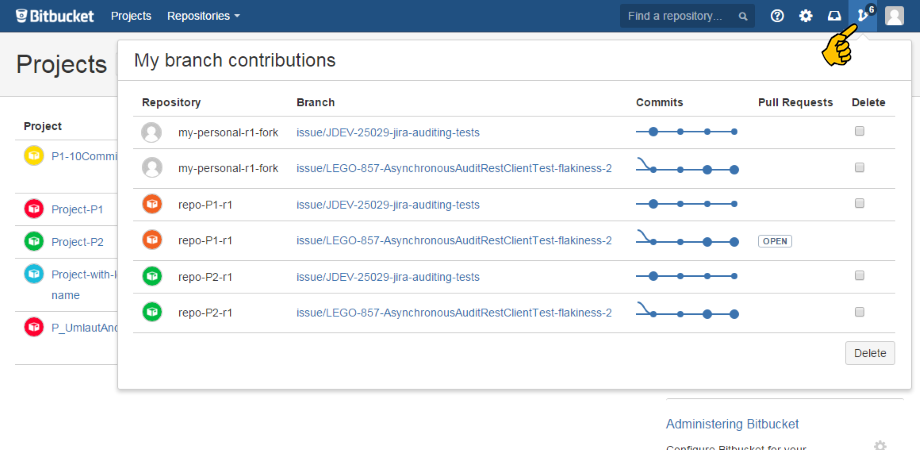Screen dimensions: 920x450
Task: Click the blue Project-with-l project icon
Action: pyautogui.click(x=34, y=274)
